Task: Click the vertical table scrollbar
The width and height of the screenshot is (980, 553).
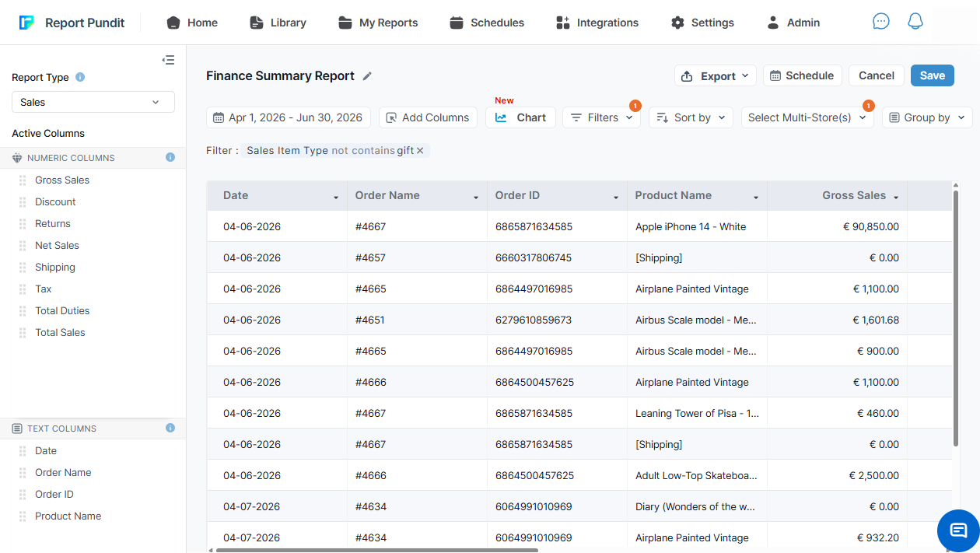Action: point(956,317)
